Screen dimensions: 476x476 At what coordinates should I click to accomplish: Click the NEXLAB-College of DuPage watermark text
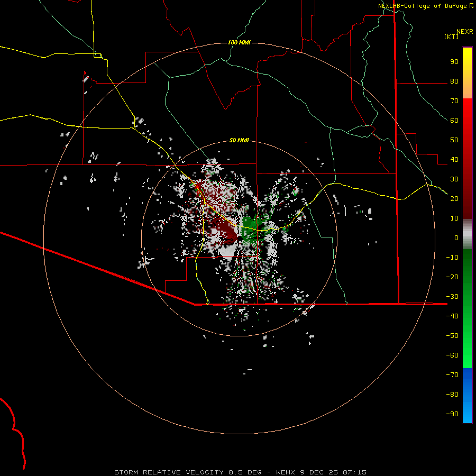[x=422, y=6]
